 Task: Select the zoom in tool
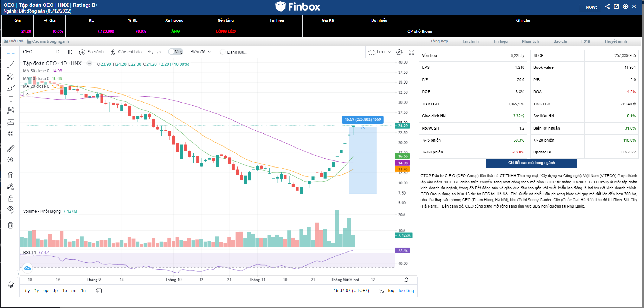click(11, 160)
